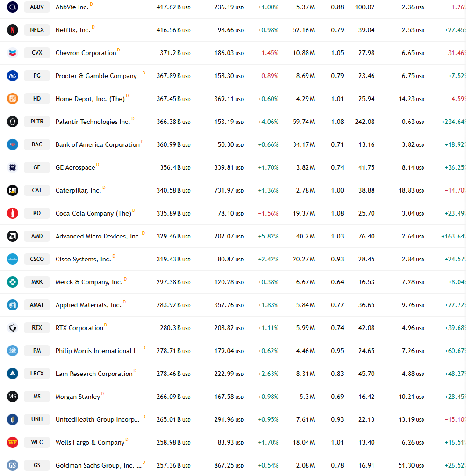The image size is (466, 476).
Task: Open UnitedHealth Group Incorporated link
Action: pyautogui.click(x=97, y=419)
